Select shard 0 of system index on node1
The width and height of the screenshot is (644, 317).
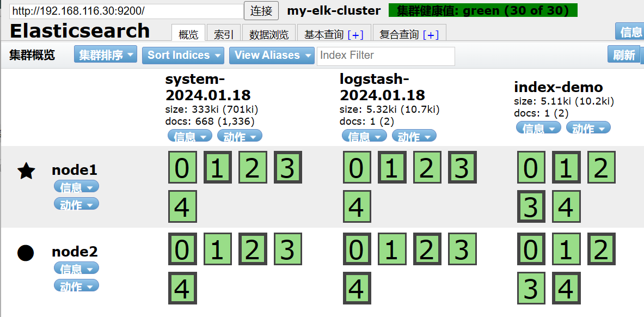[x=182, y=167]
